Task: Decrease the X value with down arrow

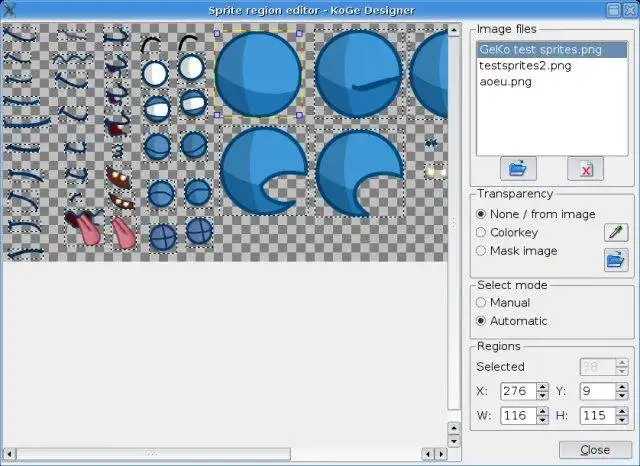Action: coord(542,395)
